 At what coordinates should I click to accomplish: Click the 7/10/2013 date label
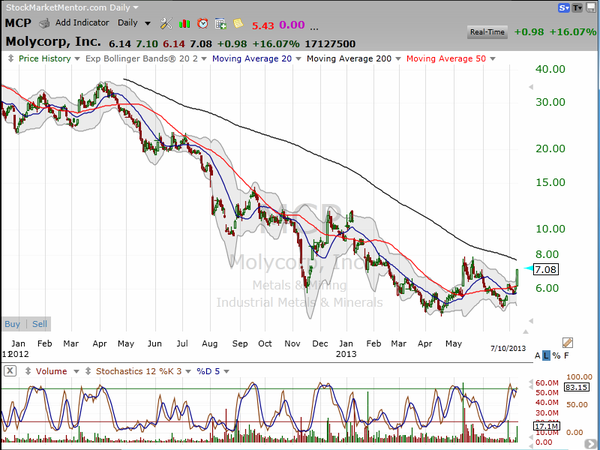[508, 348]
